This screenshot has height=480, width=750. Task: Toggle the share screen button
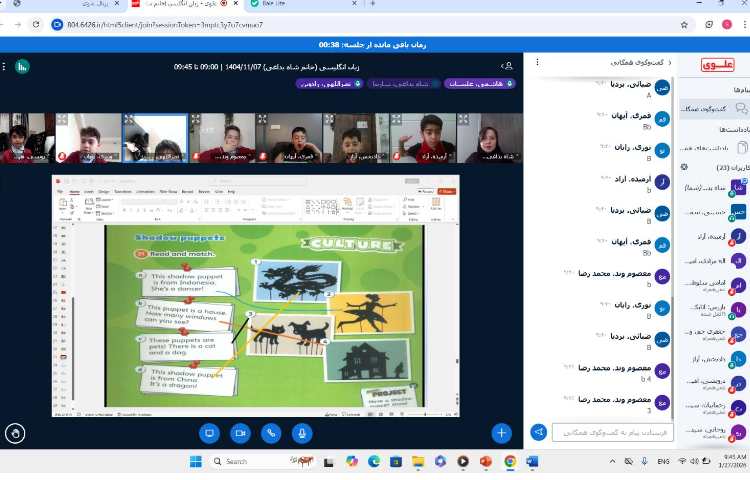209,433
